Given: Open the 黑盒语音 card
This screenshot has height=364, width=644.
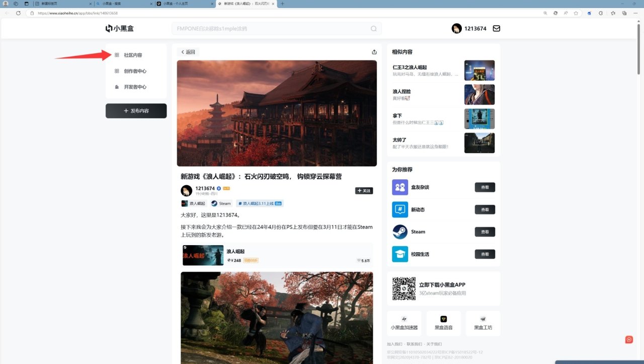Looking at the screenshot, I should [x=443, y=323].
